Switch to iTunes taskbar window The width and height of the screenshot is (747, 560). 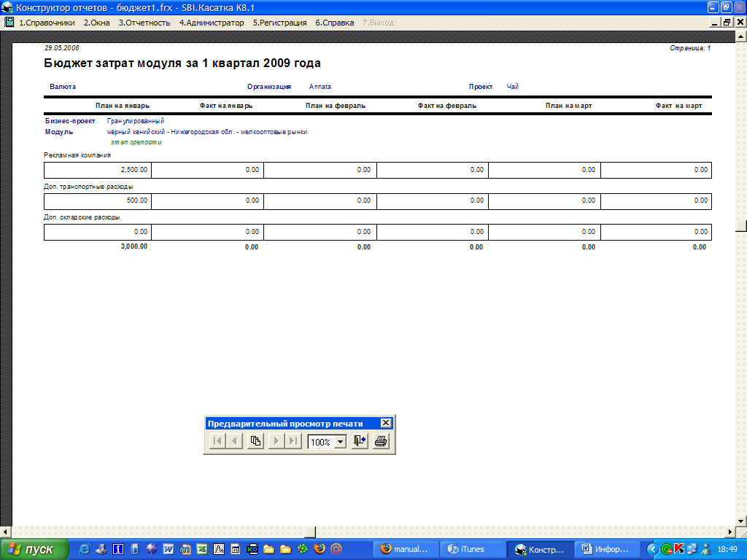472,549
